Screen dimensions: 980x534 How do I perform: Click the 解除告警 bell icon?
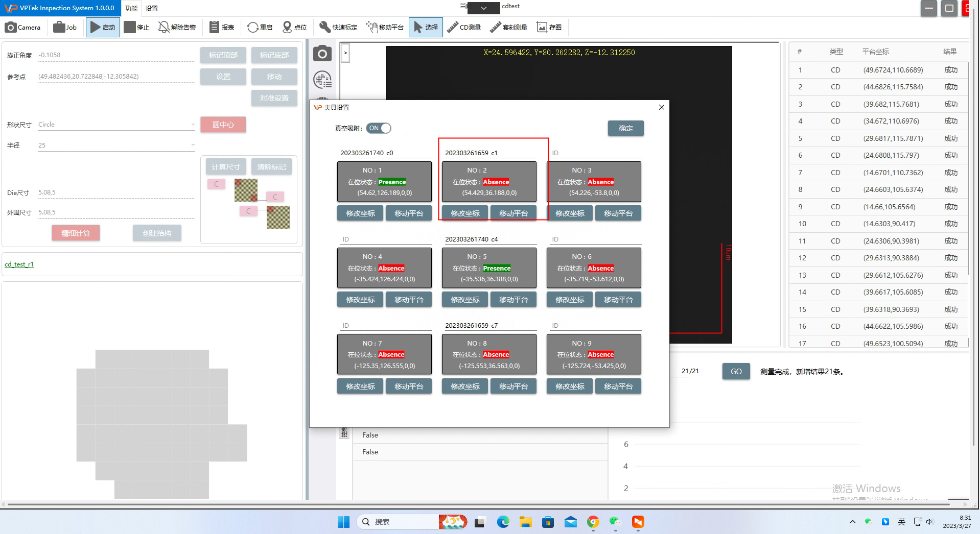pos(164,28)
